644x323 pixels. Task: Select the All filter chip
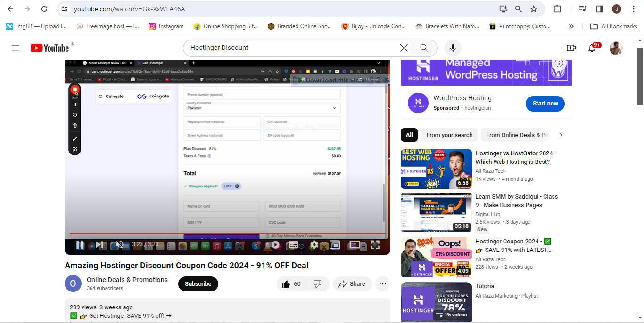click(409, 135)
